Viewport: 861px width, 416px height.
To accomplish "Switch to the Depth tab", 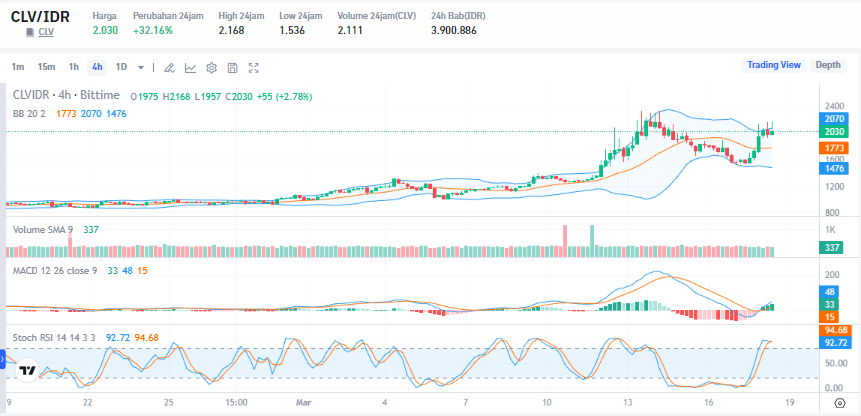I will coord(828,65).
